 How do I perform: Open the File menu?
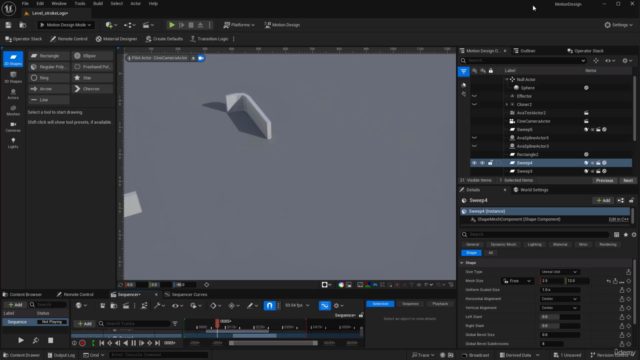(x=25, y=4)
